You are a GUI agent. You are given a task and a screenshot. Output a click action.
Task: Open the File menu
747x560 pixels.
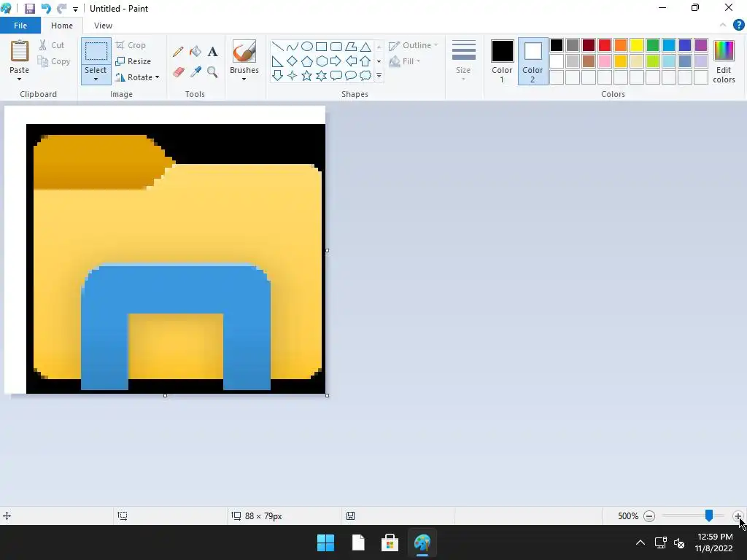pyautogui.click(x=20, y=26)
